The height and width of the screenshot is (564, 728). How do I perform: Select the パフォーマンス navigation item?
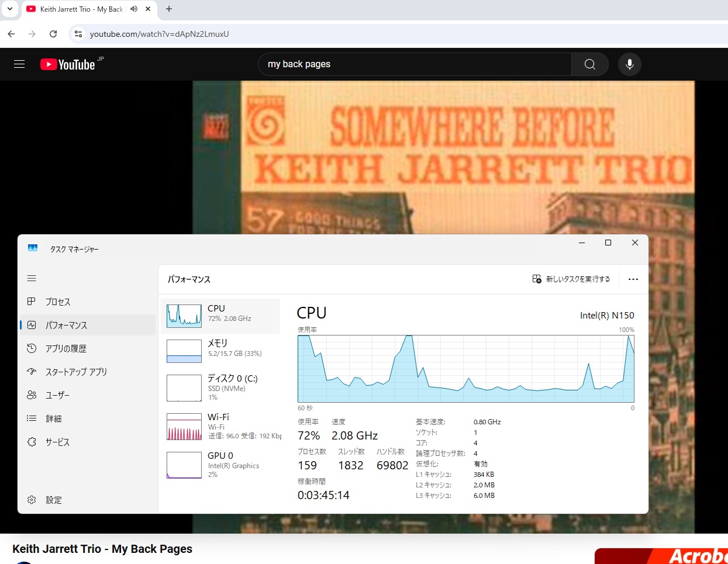click(88, 325)
